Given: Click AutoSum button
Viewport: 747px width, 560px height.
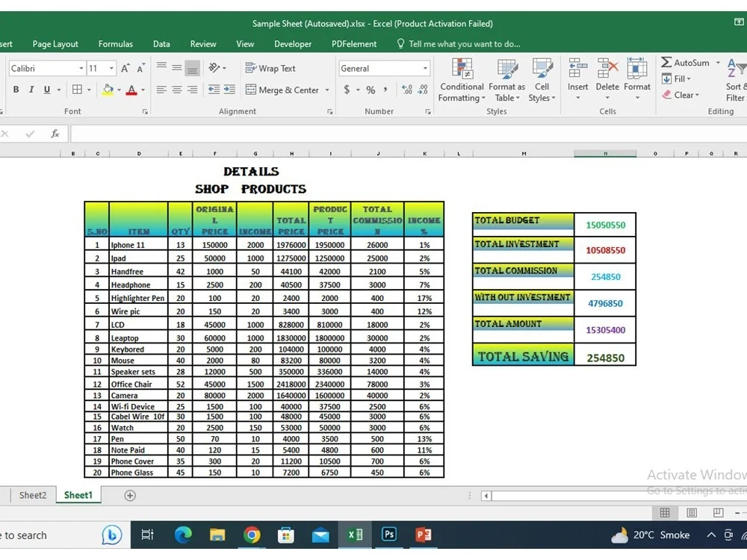Looking at the screenshot, I should point(685,63).
